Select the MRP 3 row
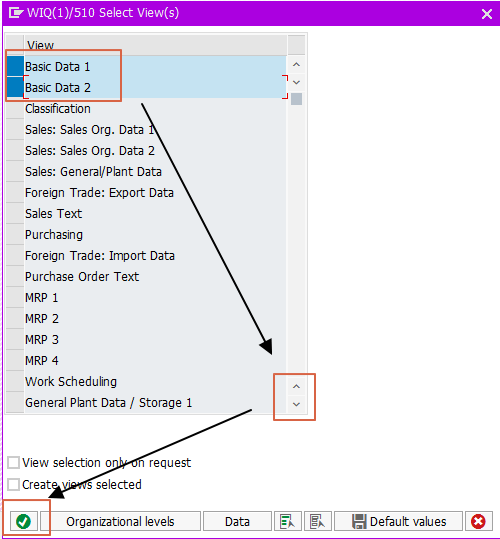500x539 pixels. [x=155, y=339]
